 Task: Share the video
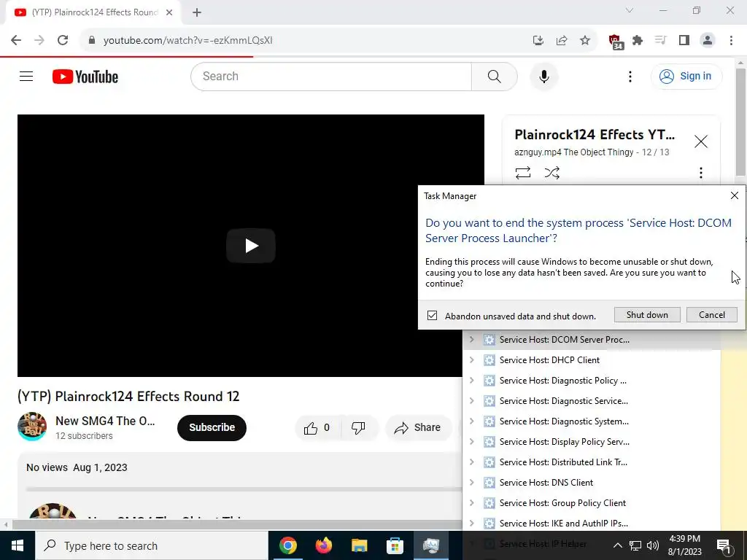coord(418,427)
